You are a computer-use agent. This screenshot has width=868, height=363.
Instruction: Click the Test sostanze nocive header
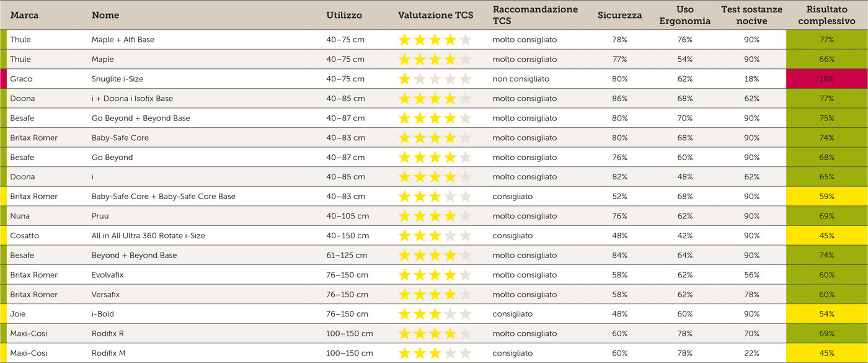click(x=752, y=15)
